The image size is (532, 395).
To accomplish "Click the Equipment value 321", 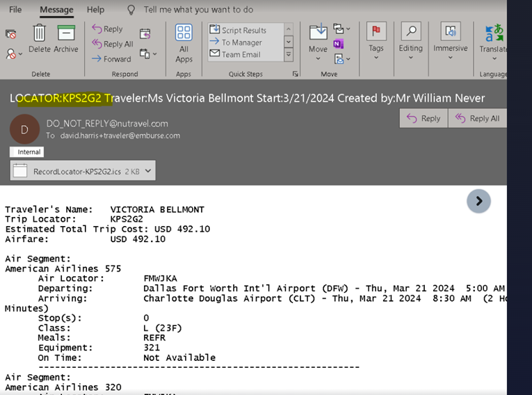I will tap(152, 348).
